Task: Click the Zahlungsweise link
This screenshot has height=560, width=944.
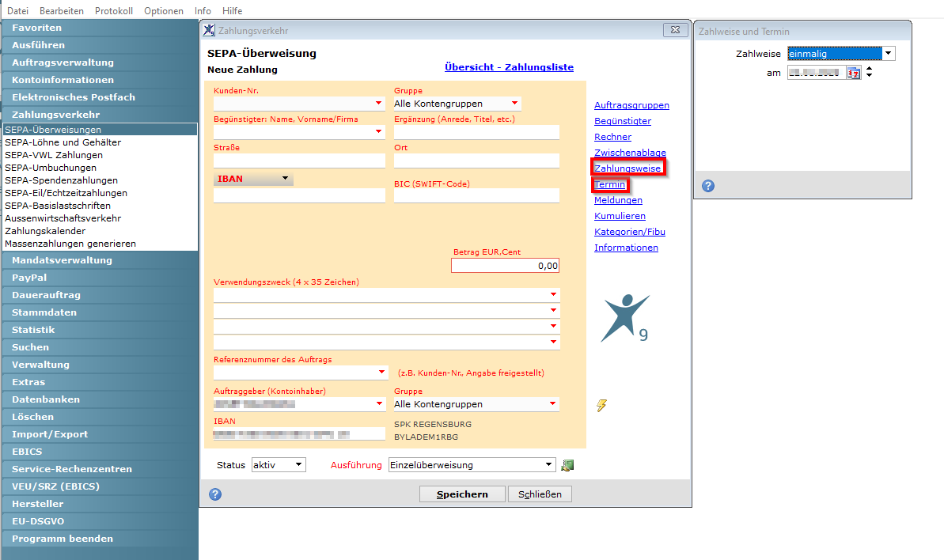Action: point(627,168)
